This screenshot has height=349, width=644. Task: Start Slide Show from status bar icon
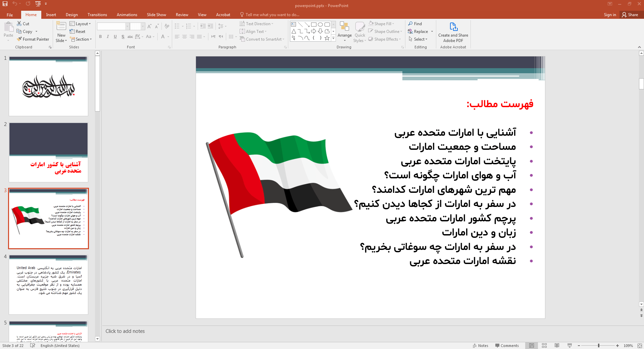(x=569, y=345)
